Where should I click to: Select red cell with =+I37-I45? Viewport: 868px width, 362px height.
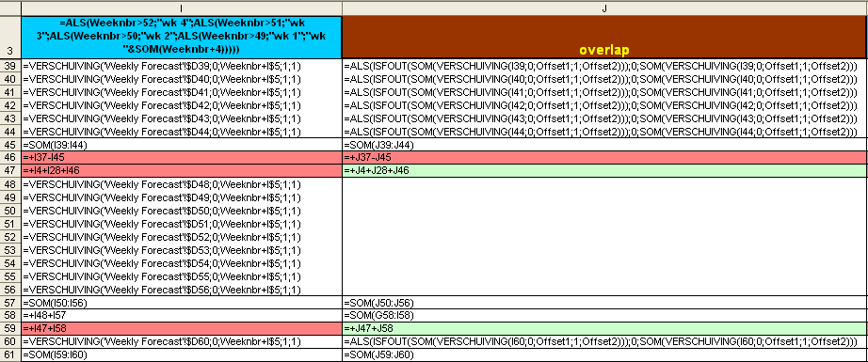182,158
